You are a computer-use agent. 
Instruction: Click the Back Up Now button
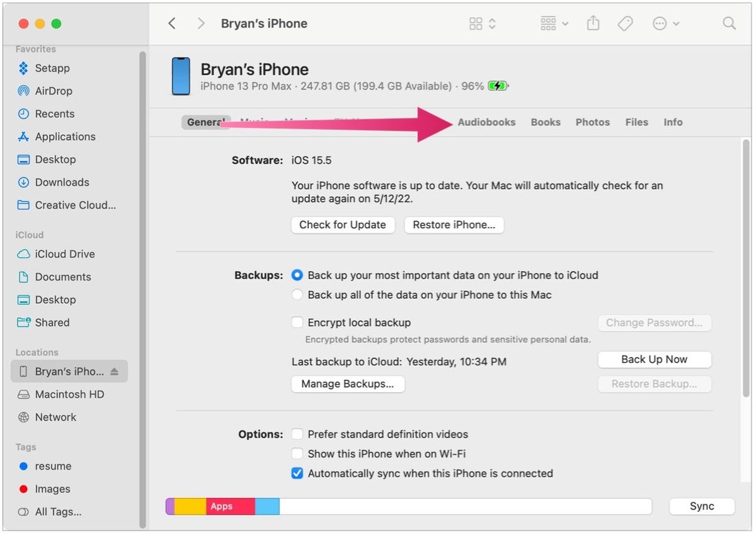coord(654,359)
